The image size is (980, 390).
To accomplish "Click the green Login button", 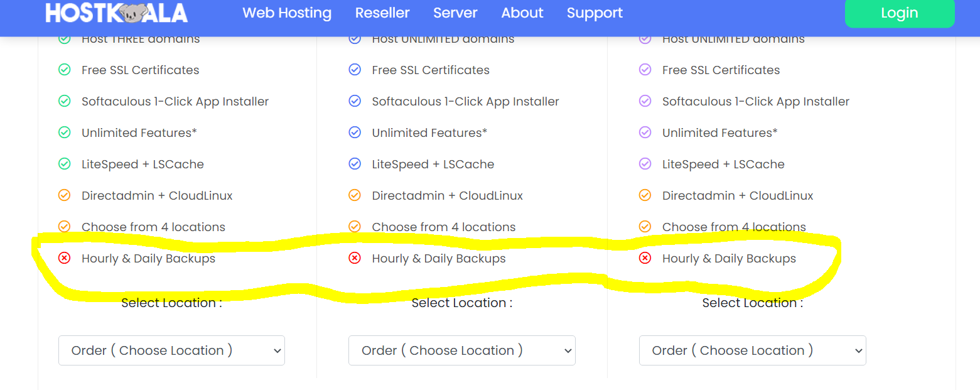I will [900, 13].
